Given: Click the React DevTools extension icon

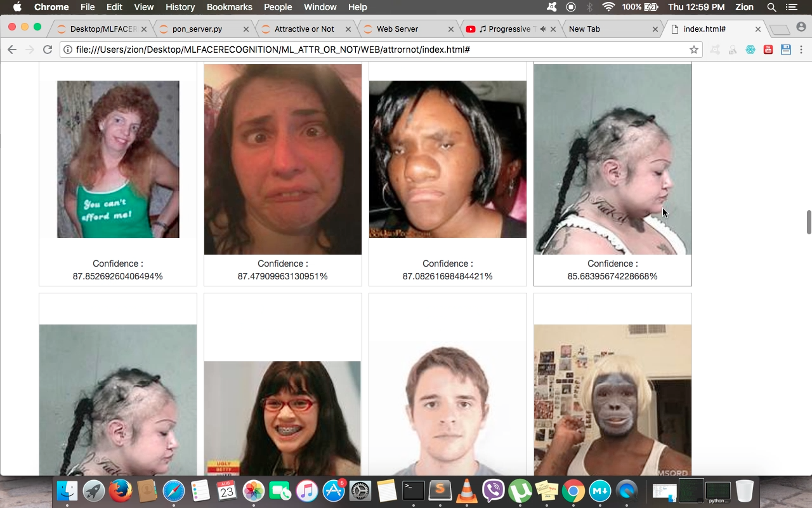Looking at the screenshot, I should [x=750, y=50].
